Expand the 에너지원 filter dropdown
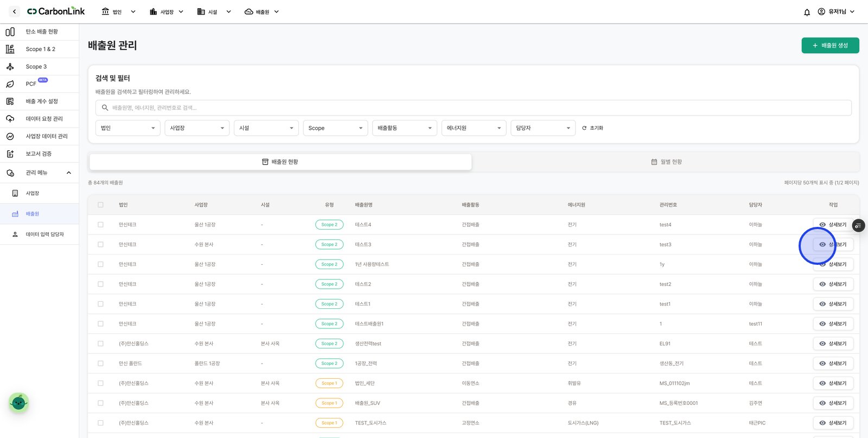Image resolution: width=868 pixels, height=438 pixels. coord(474,128)
